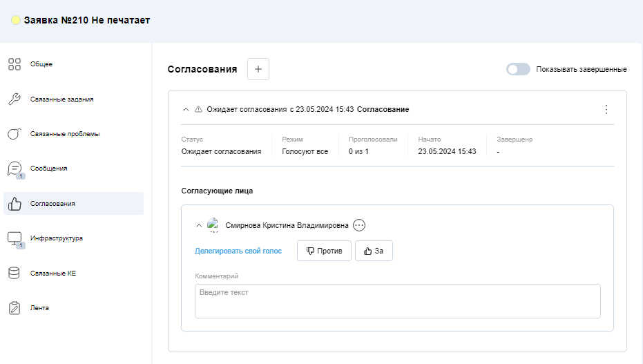The height and width of the screenshot is (364, 643).
Task: Open the Общее section grid icon
Action: [15, 64]
